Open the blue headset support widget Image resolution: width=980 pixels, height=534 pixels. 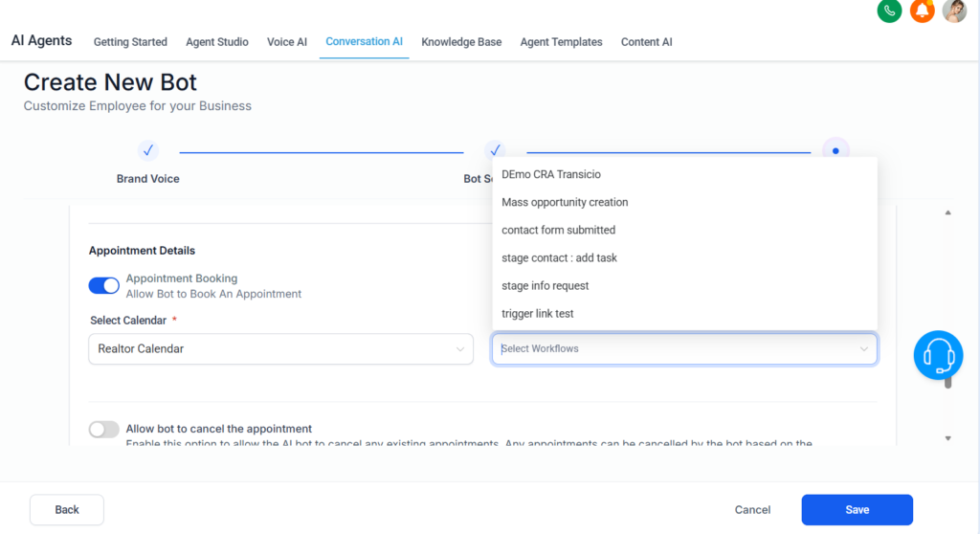point(938,355)
